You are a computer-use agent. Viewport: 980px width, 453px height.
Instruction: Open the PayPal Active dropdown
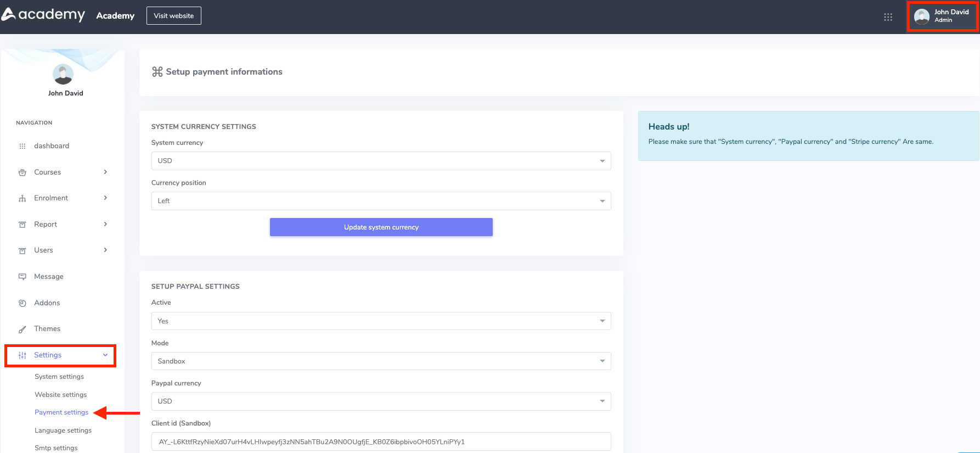tap(381, 321)
